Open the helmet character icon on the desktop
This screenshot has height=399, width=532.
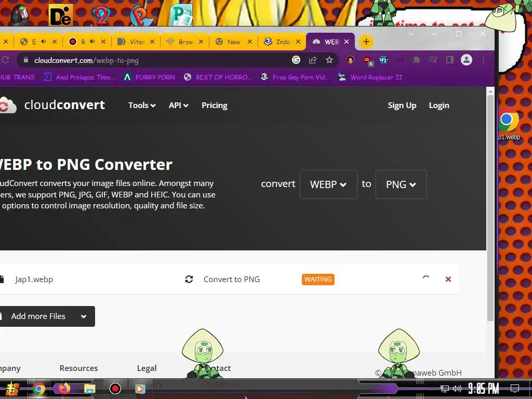point(20,15)
